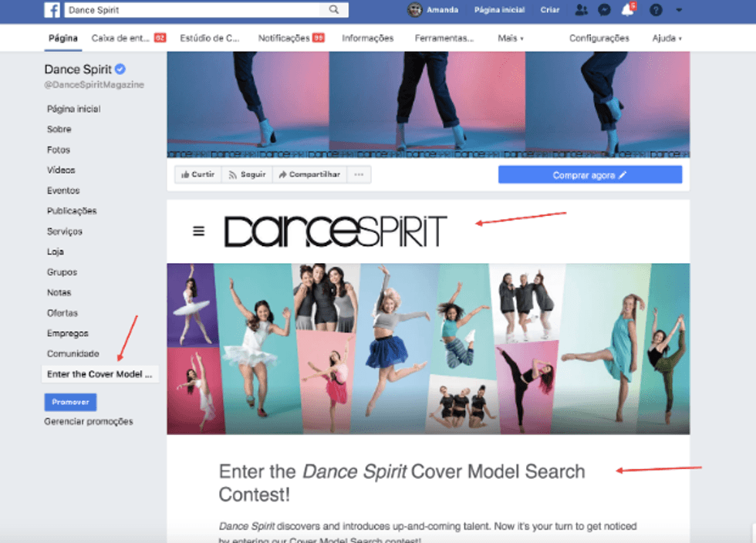Click the blue Promover button

(70, 402)
